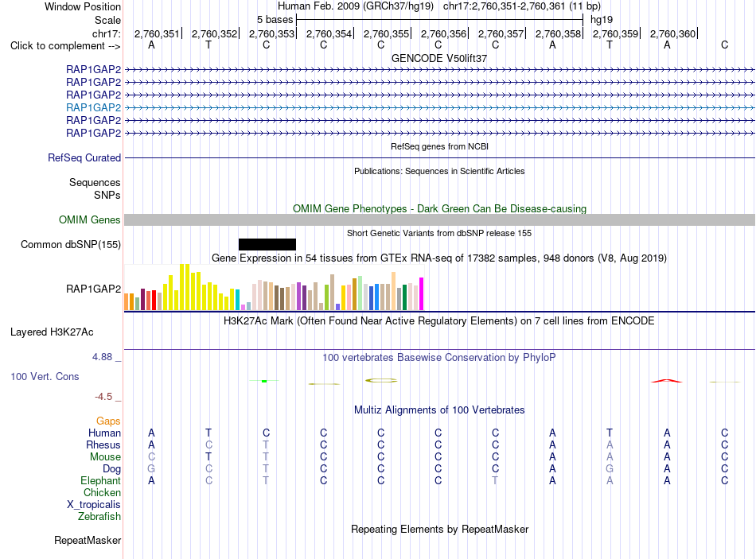Click the red PhyloP conservation peak
This screenshot has height=559, width=756.
pos(667,381)
